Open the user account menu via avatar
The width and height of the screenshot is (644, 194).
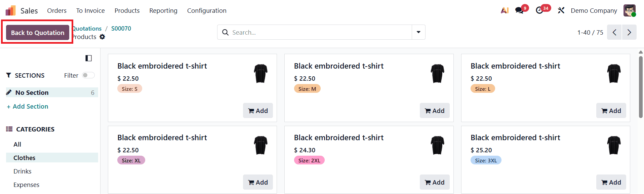pyautogui.click(x=629, y=10)
